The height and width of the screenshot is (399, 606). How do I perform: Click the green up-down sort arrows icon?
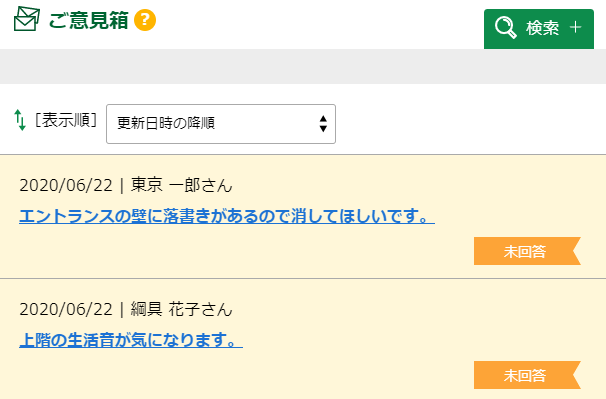(x=20, y=120)
